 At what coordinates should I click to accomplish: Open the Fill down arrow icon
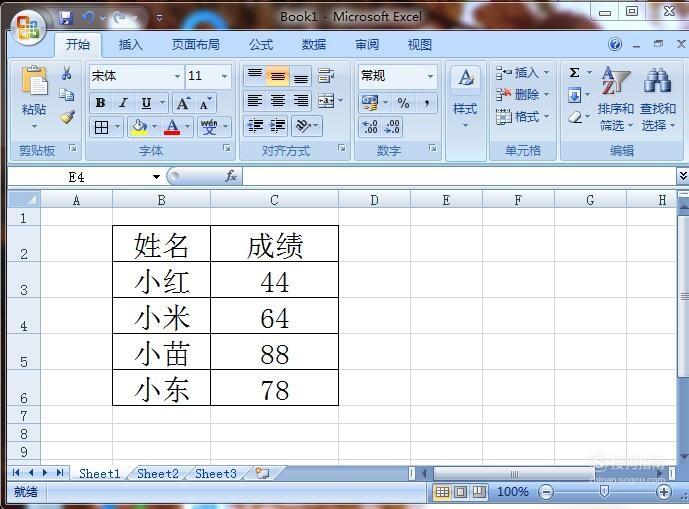click(574, 95)
